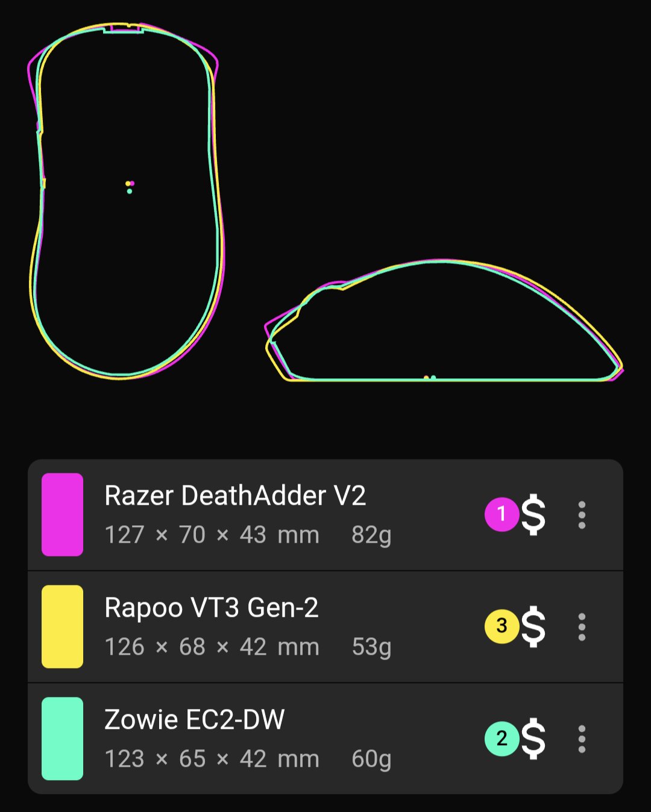Click the dollar price icon for Razer DeathAdder V2

(x=533, y=514)
